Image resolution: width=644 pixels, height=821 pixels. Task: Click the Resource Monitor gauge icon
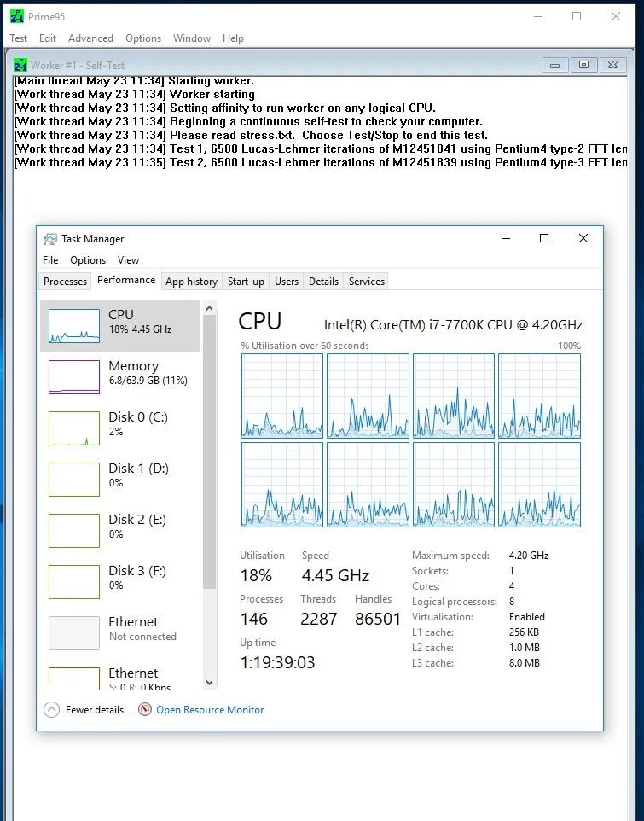[x=145, y=709]
